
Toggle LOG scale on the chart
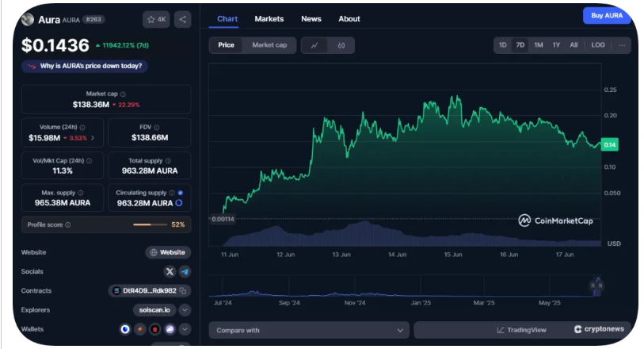click(598, 45)
